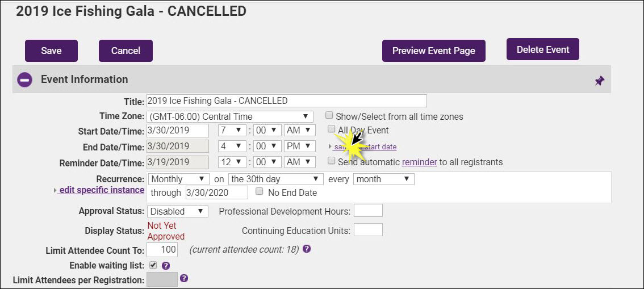Open Recurrence frequency dropdown set to Monthly
644x289 pixels.
coord(178,179)
